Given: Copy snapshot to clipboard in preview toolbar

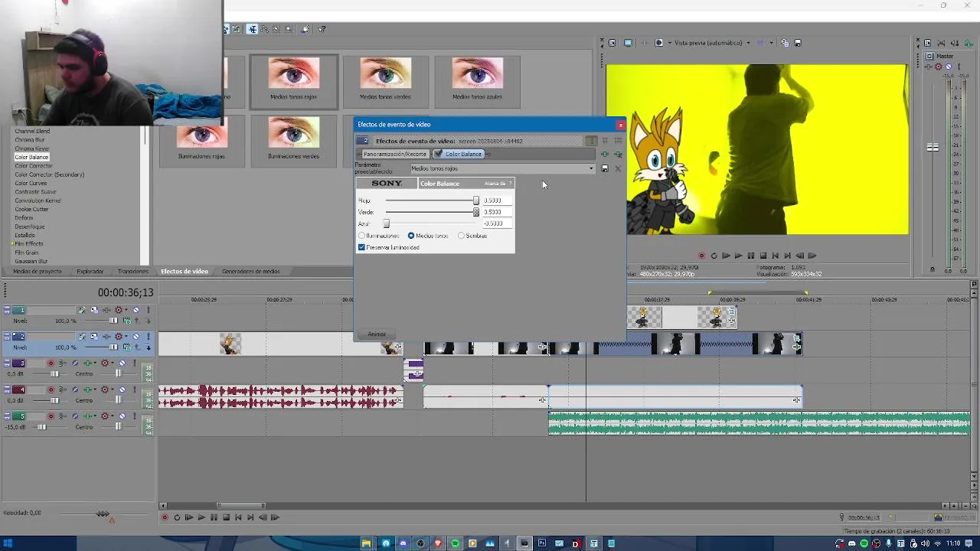Looking at the screenshot, I should 786,43.
